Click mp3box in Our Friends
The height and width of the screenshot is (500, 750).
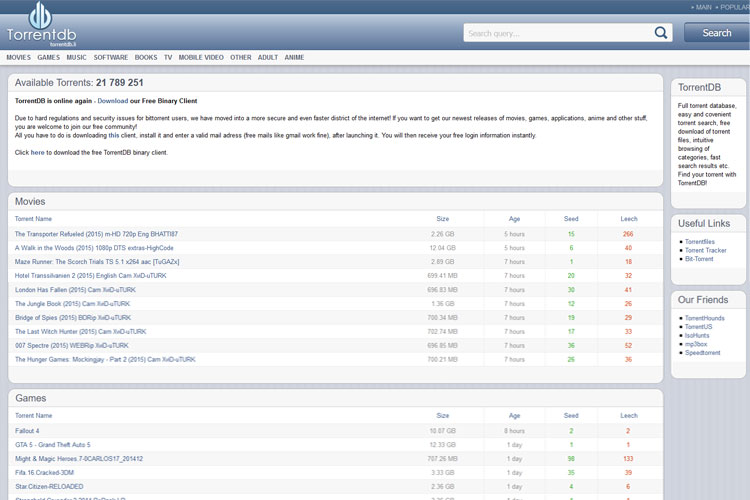pos(696,344)
